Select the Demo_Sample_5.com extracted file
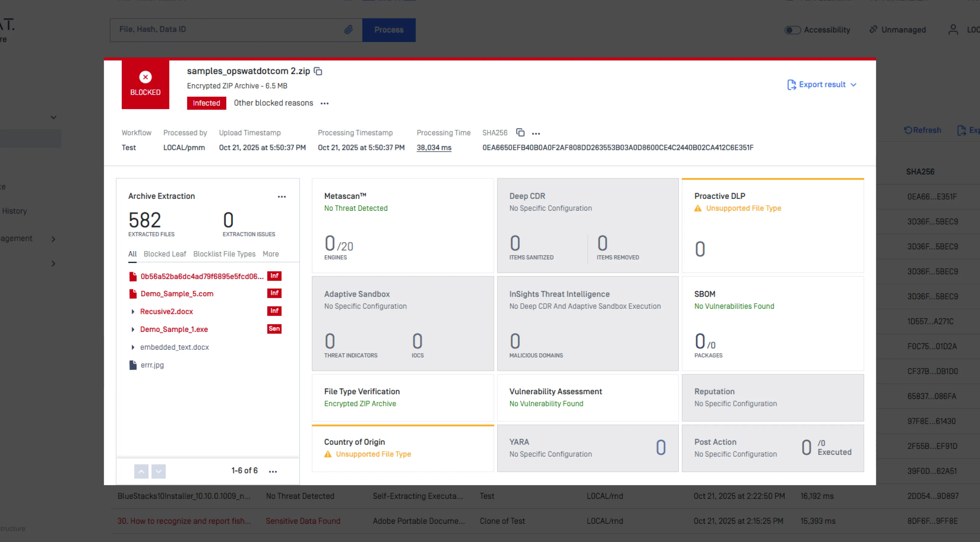The height and width of the screenshot is (542, 980). tap(177, 294)
